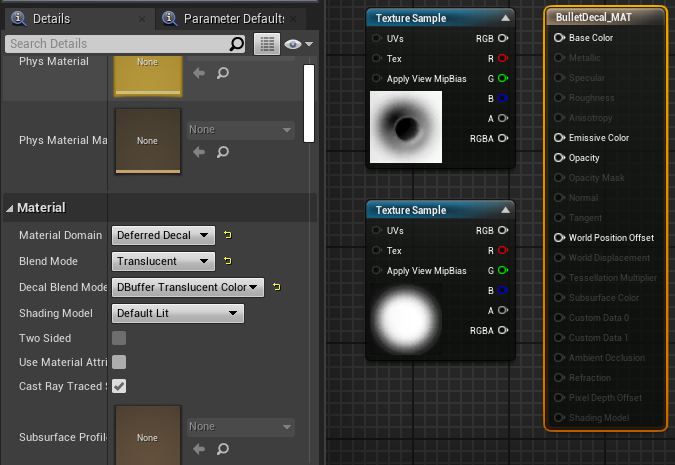Browse to Phys Material Mask asset

pos(221,152)
